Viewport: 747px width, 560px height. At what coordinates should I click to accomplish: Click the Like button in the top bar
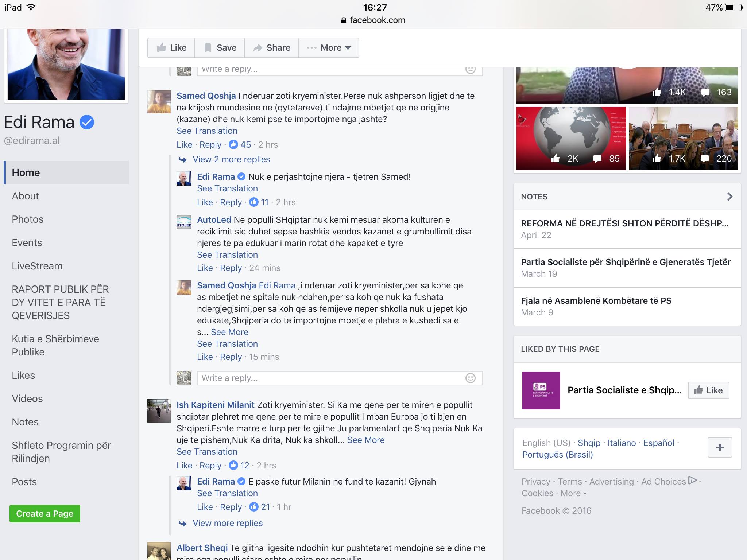[171, 48]
